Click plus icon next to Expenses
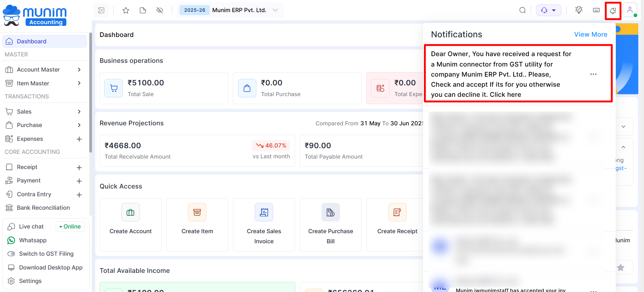Viewport: 644px width, 292px height. (79, 139)
